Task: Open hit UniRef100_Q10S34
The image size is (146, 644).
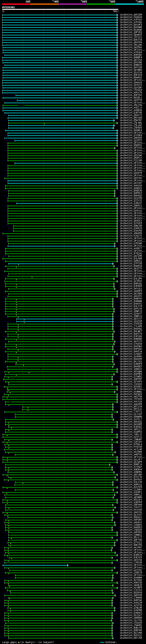Action: (x=131, y=72)
